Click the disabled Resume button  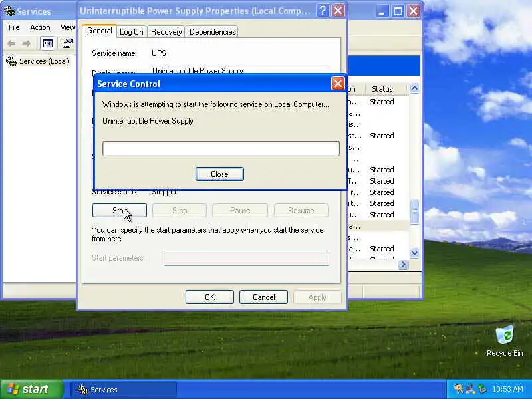[301, 211]
